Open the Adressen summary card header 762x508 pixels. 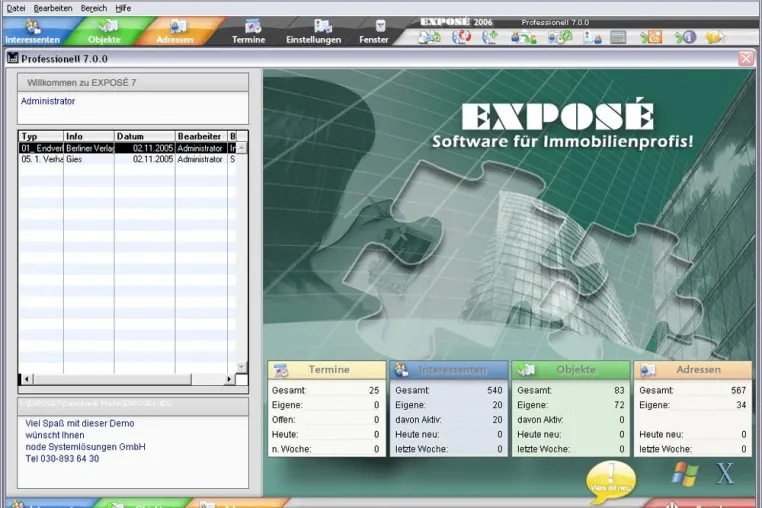(693, 370)
